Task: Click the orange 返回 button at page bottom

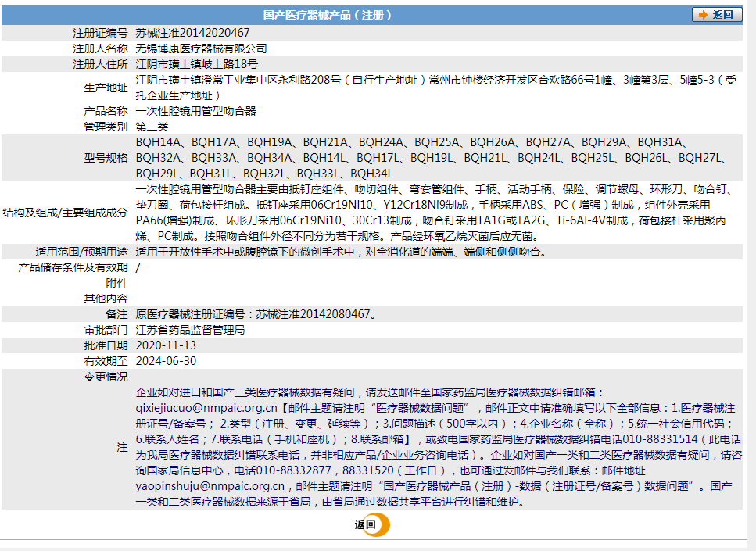Action: pos(372,525)
